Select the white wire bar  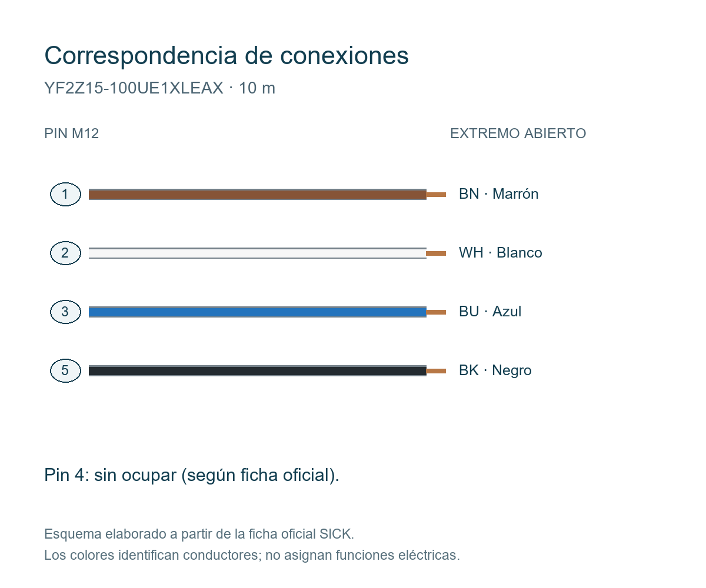(258, 253)
